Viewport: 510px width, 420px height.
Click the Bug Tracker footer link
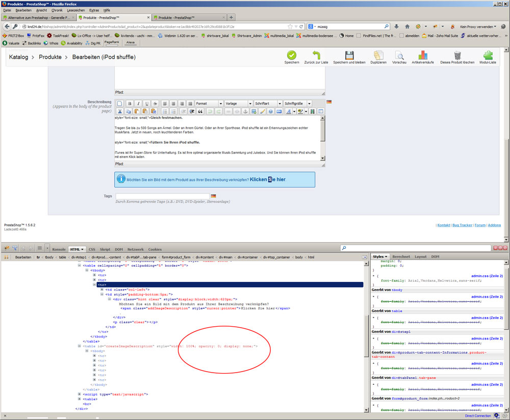pyautogui.click(x=462, y=225)
